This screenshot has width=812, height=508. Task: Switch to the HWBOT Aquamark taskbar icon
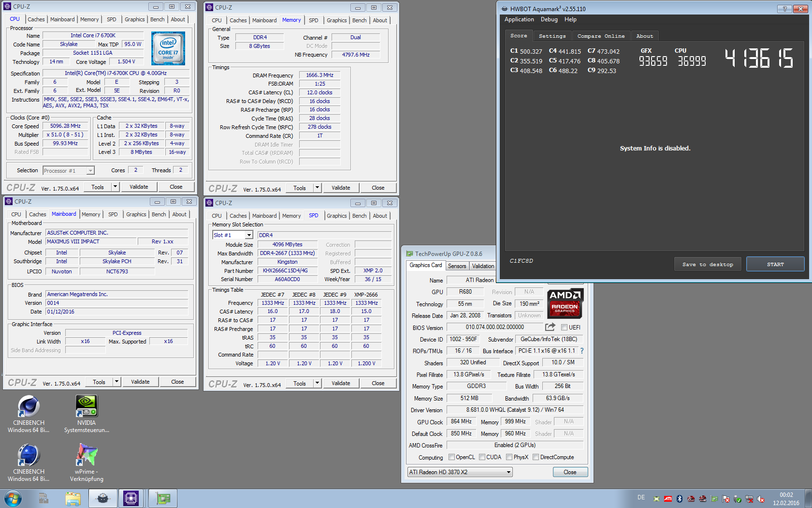click(x=103, y=498)
